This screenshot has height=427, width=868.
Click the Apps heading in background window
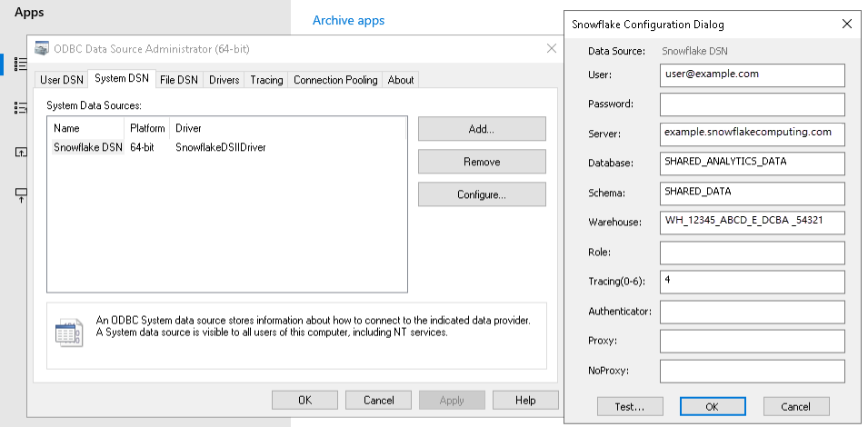tap(29, 12)
